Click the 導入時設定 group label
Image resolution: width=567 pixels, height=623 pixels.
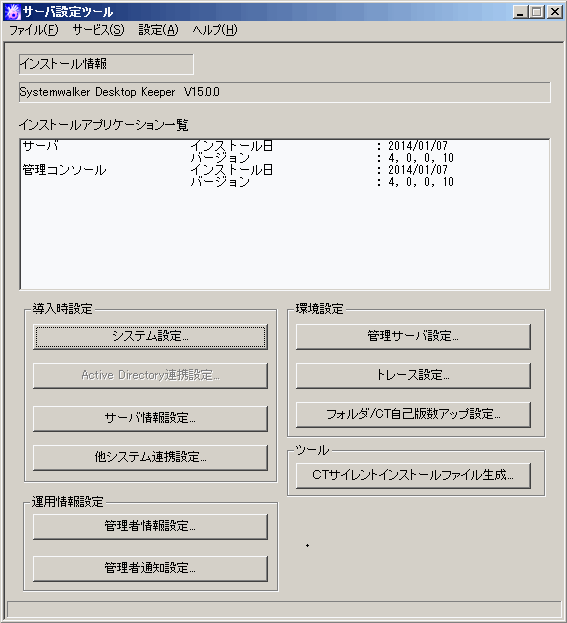62,309
